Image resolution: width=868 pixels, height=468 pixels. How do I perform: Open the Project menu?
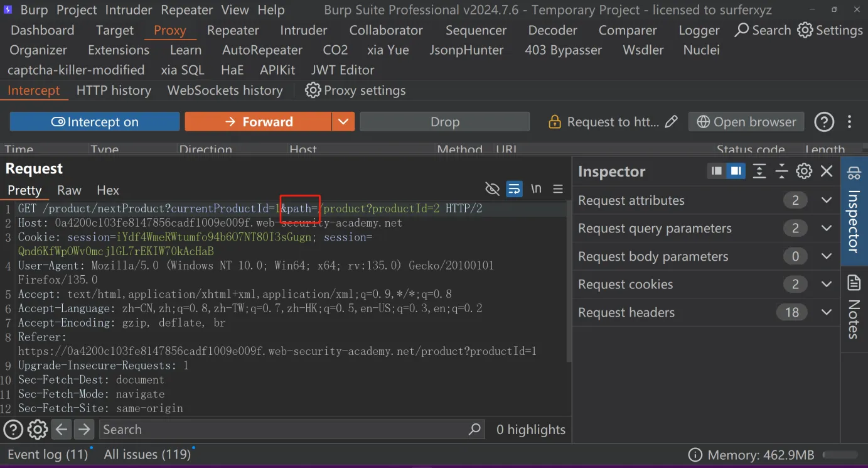77,10
